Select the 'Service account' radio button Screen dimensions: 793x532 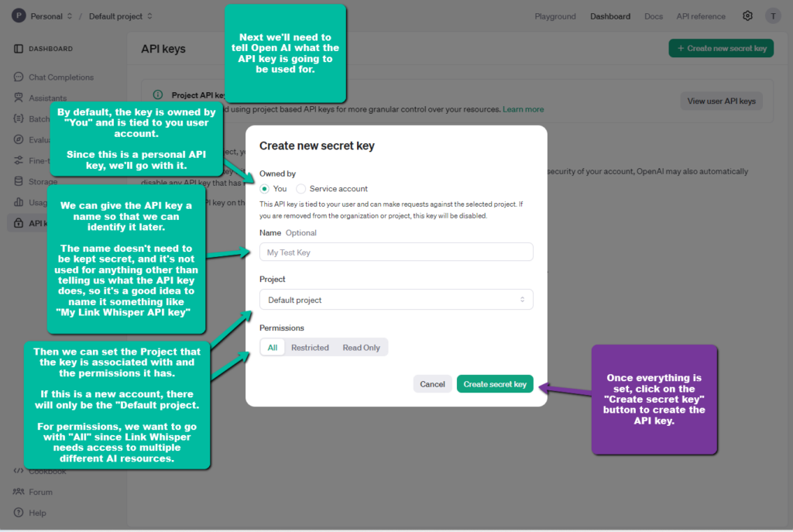click(x=301, y=189)
